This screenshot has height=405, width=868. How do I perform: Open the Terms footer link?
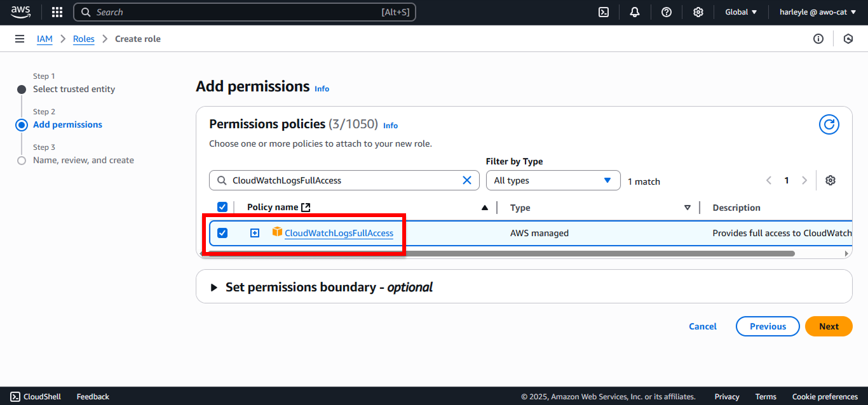766,397
